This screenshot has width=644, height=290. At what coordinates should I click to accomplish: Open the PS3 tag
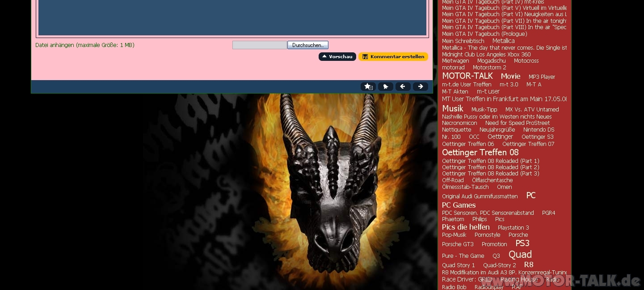(522, 243)
